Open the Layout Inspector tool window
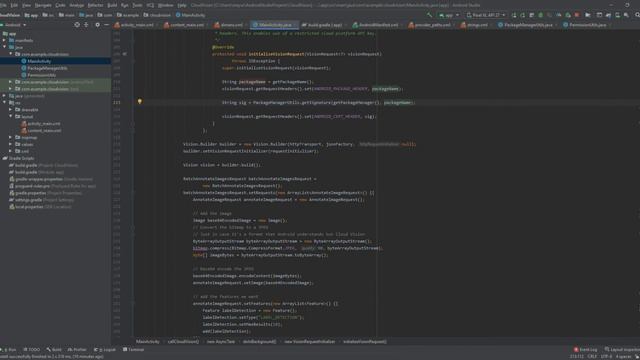 (622, 349)
